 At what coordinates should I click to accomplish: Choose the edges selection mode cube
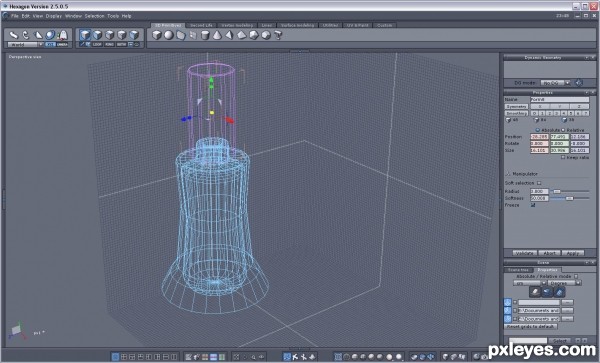coord(109,35)
